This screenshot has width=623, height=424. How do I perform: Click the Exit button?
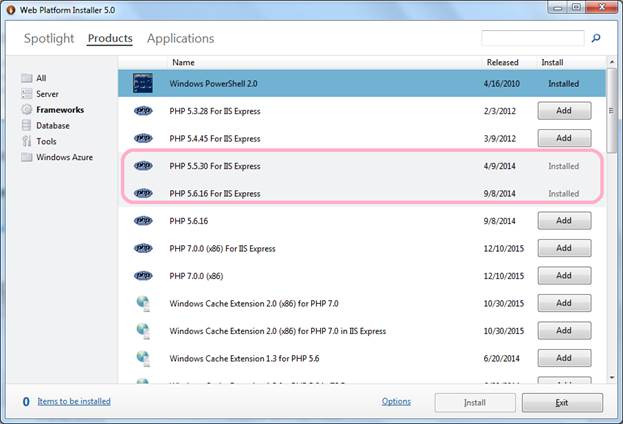562,403
